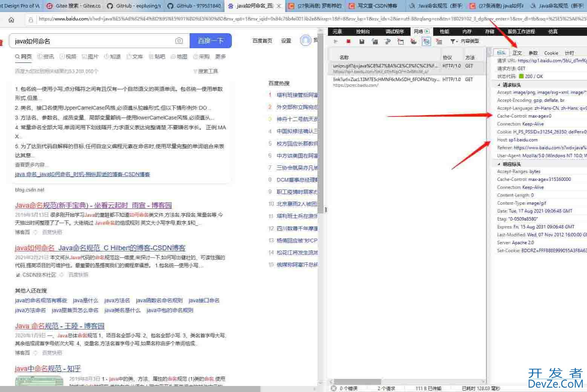Click the 协议 column header

point(447,58)
